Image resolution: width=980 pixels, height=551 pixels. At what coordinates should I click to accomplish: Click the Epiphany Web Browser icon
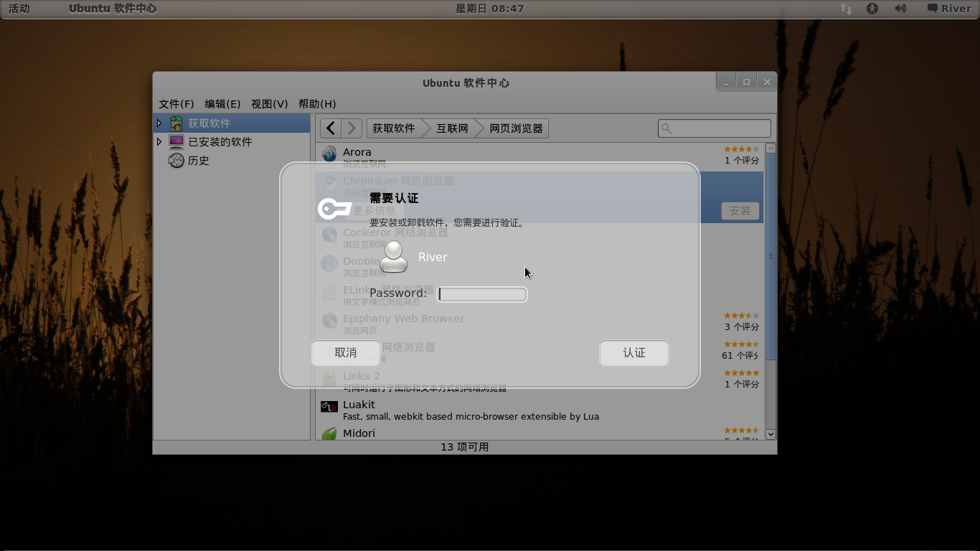[x=329, y=321]
